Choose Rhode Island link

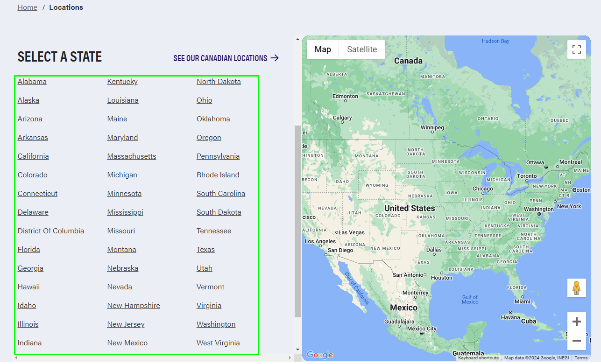(218, 175)
